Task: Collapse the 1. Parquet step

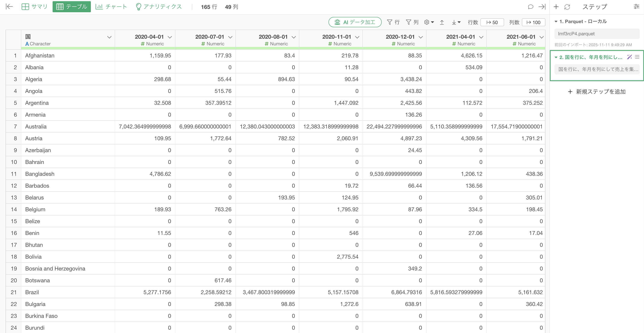Action: pos(556,22)
